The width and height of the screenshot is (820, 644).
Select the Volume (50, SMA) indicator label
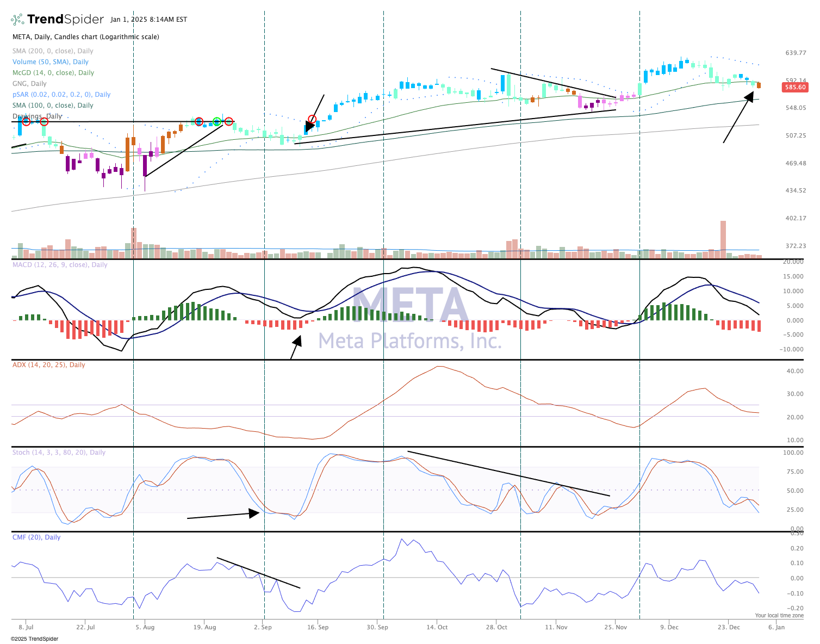pyautogui.click(x=51, y=62)
